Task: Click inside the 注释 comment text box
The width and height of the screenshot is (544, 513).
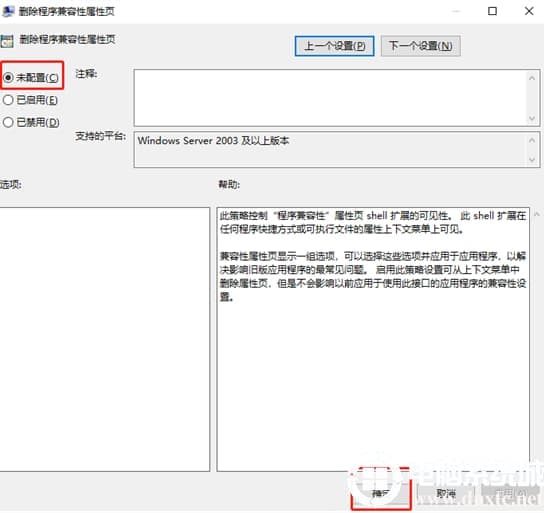Action: (x=337, y=98)
